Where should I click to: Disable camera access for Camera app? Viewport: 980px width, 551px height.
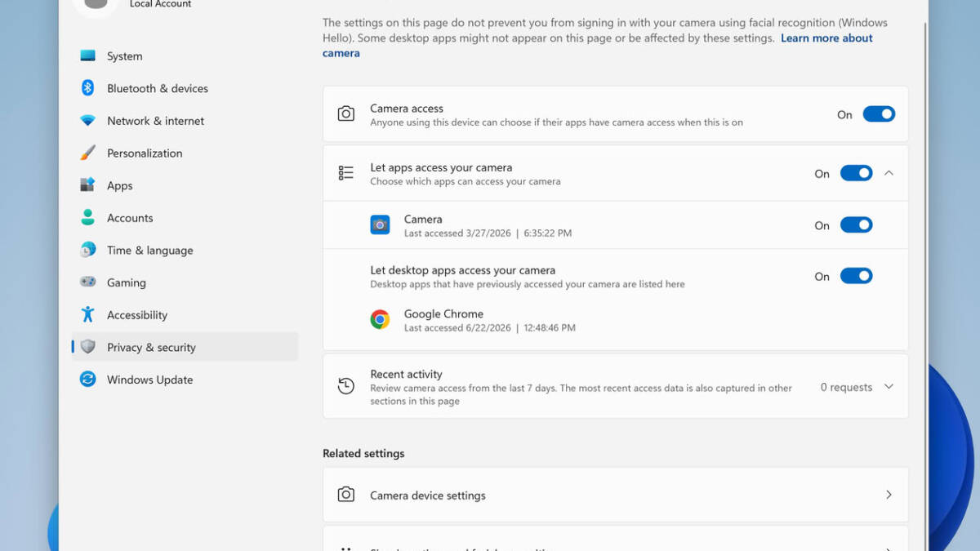(856, 225)
